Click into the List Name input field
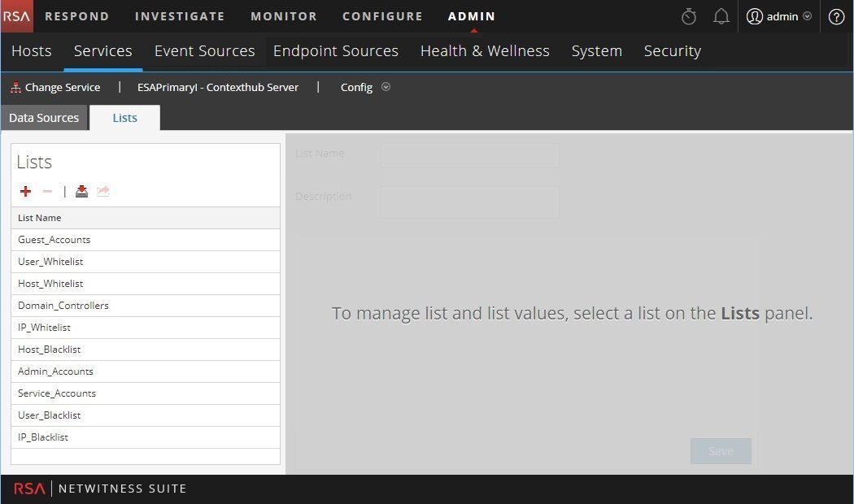The height and width of the screenshot is (504, 854). pos(469,154)
